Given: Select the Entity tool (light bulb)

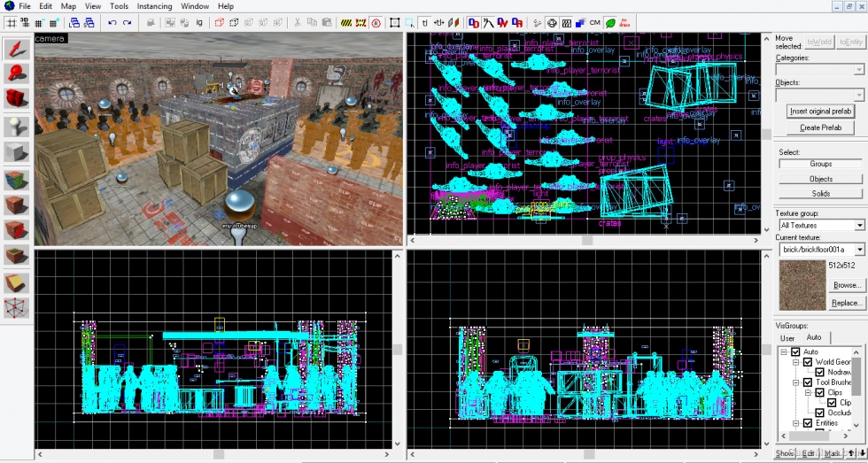Looking at the screenshot, I should [17, 127].
